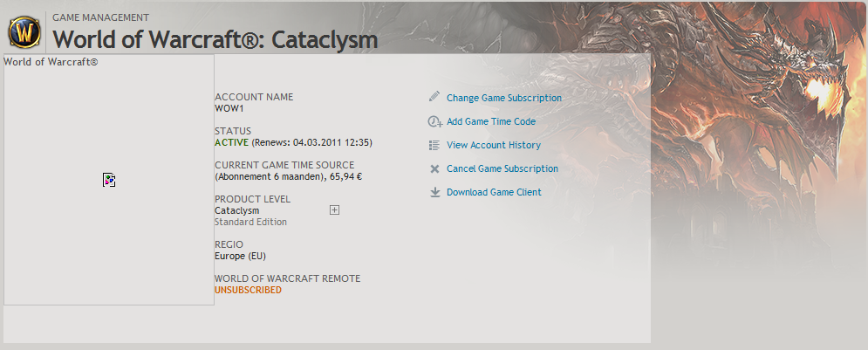Image resolution: width=868 pixels, height=350 pixels.
Task: Click the Abonnement 6 maanden price line
Action: coord(289,176)
